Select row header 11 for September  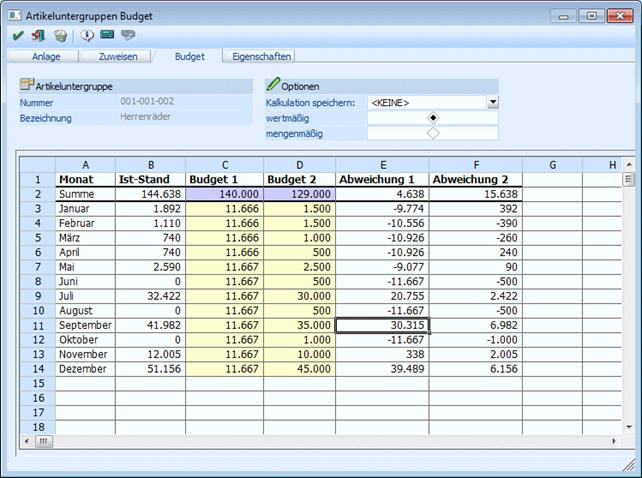click(x=37, y=325)
